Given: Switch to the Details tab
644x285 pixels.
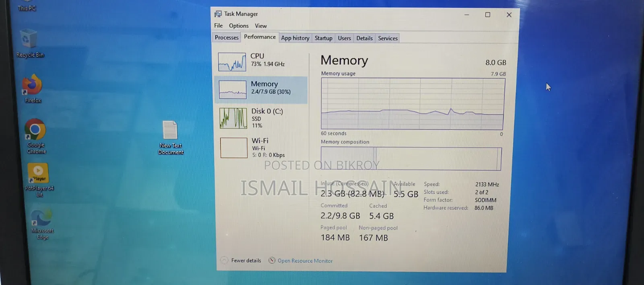Looking at the screenshot, I should 365,38.
